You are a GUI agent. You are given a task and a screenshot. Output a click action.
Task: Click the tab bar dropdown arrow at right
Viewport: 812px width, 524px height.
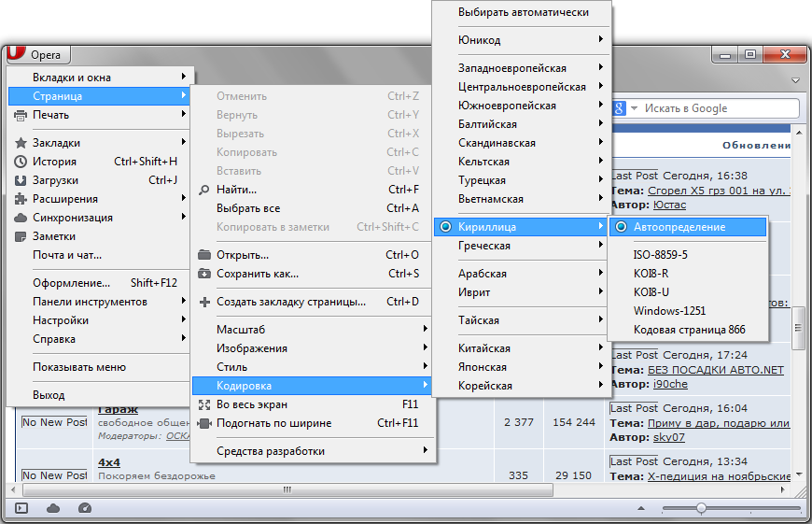pos(796,81)
